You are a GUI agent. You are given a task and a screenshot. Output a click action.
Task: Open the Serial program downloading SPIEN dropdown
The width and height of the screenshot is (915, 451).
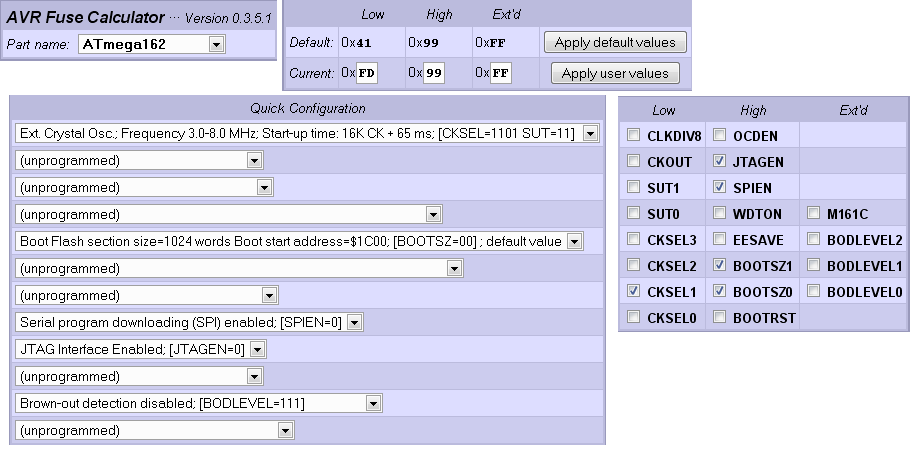point(189,322)
